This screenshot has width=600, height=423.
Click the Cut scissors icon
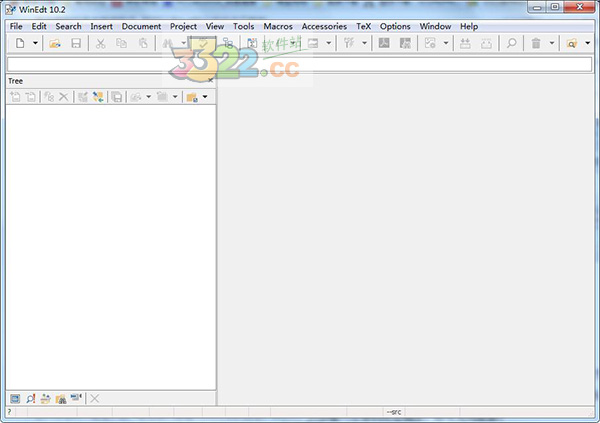pyautogui.click(x=100, y=43)
